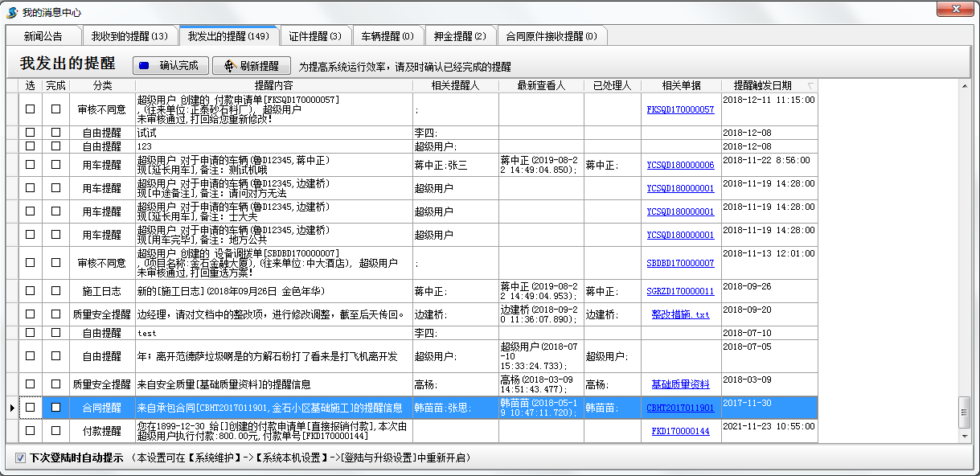
Task: Check the 完成 checkbox on the highlighted contract row
Action: 54,408
